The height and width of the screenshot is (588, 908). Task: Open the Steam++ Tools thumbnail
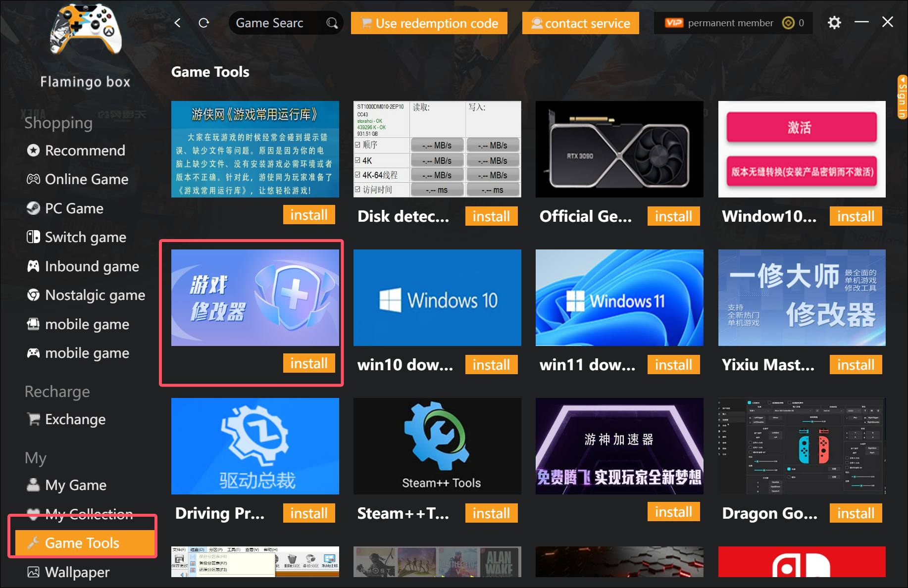click(x=437, y=446)
